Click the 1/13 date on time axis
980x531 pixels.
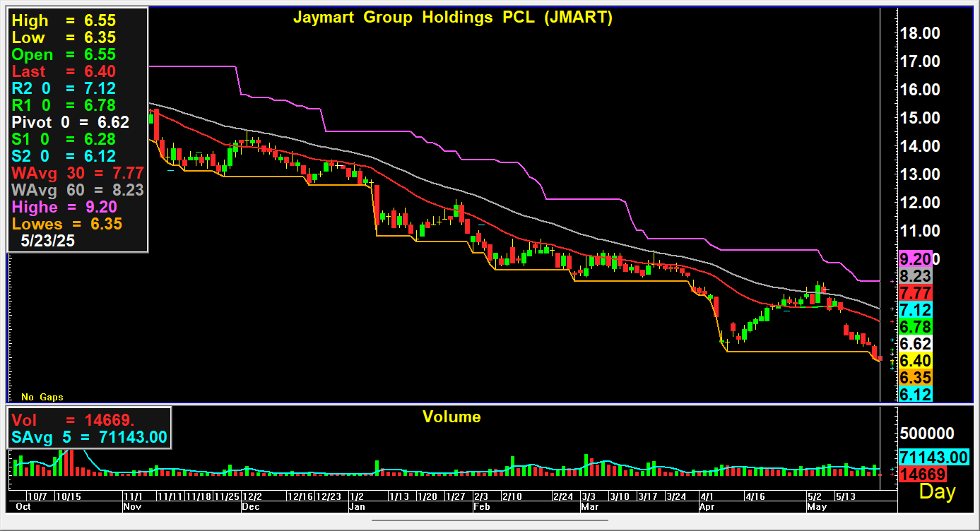(x=400, y=496)
